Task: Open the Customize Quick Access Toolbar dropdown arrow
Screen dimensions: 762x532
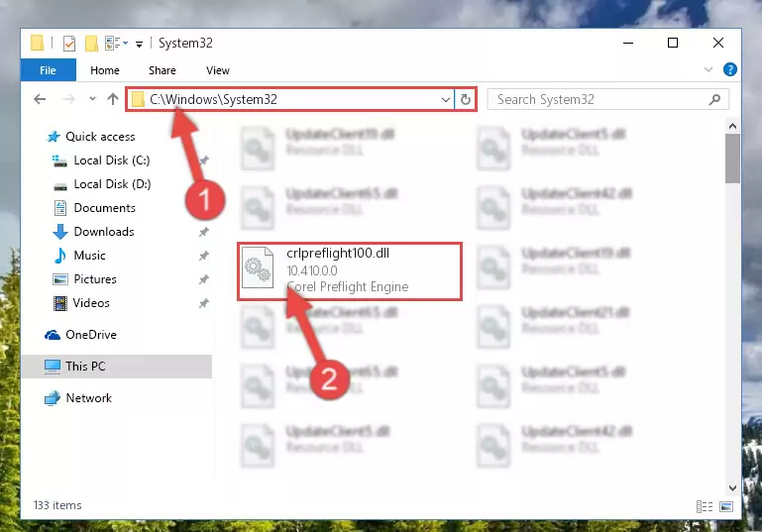Action: point(139,45)
